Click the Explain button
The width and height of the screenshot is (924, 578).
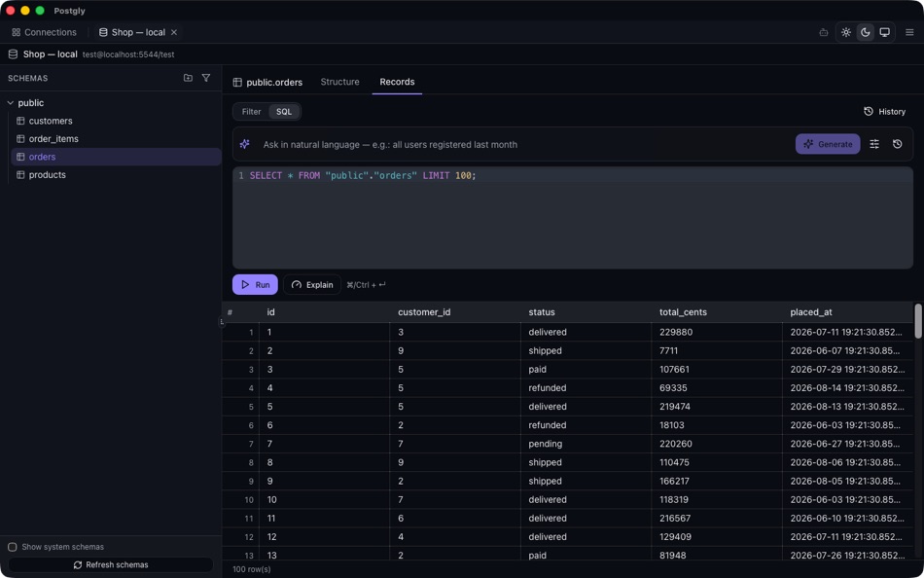(x=312, y=285)
